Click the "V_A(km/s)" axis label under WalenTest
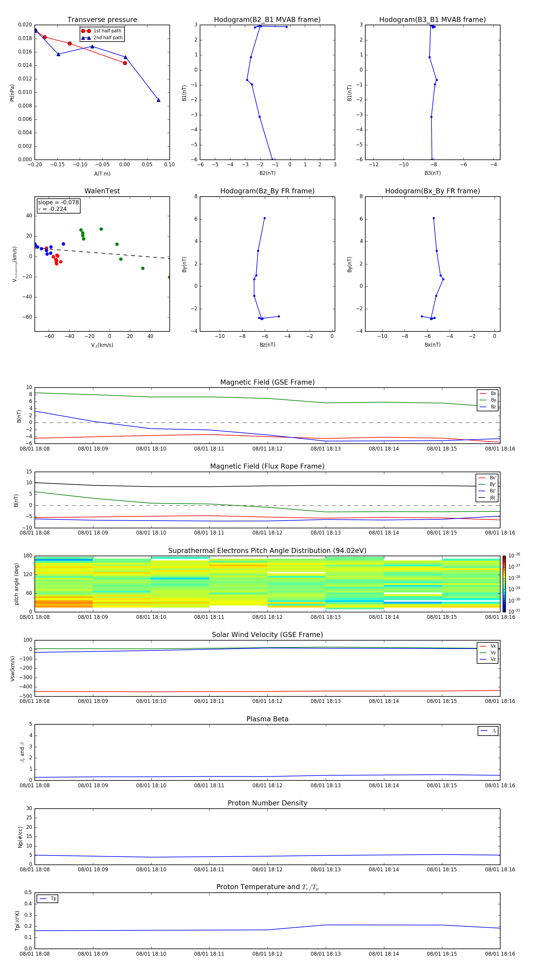 tap(102, 345)
